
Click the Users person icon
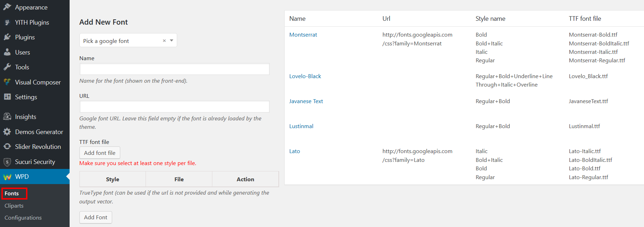pos(7,52)
